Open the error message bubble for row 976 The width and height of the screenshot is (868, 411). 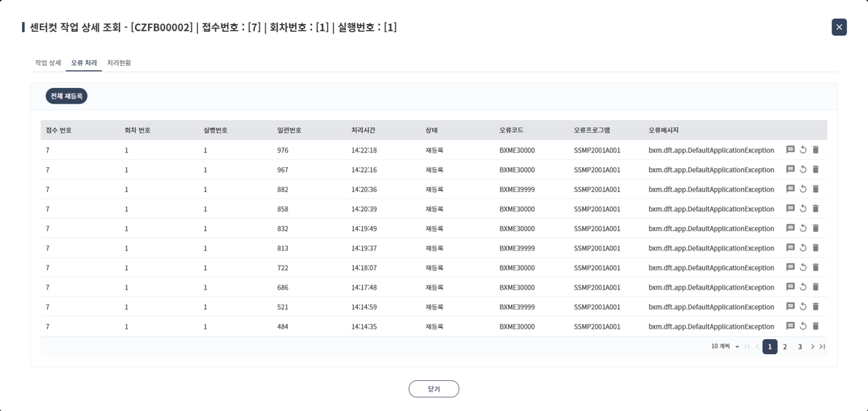click(x=791, y=150)
